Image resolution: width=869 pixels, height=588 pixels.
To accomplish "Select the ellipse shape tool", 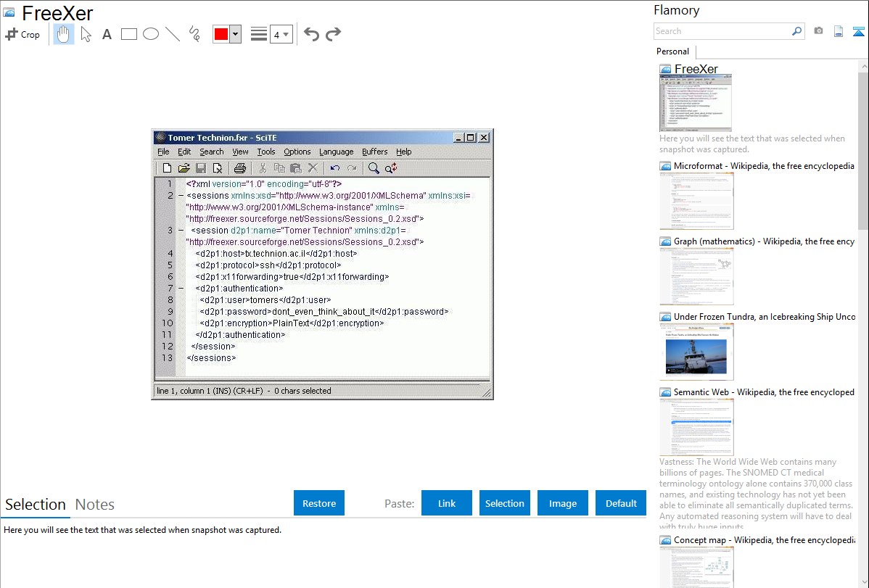I will [151, 34].
